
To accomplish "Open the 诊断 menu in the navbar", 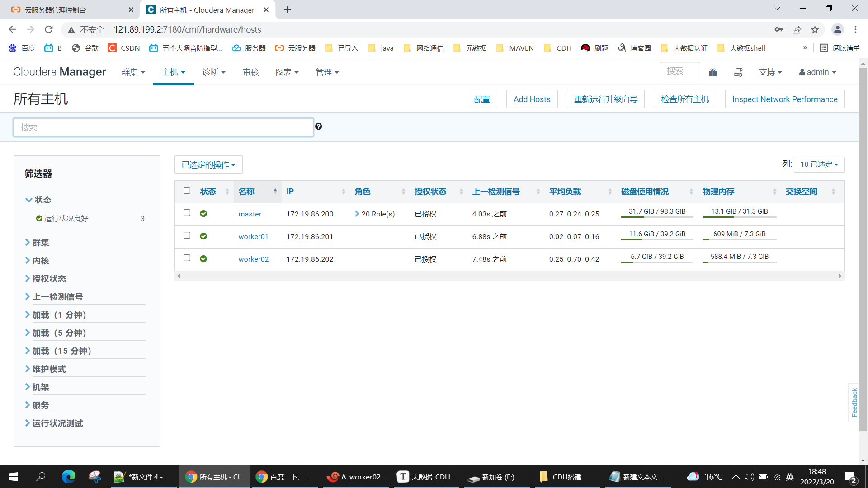I will tap(213, 72).
